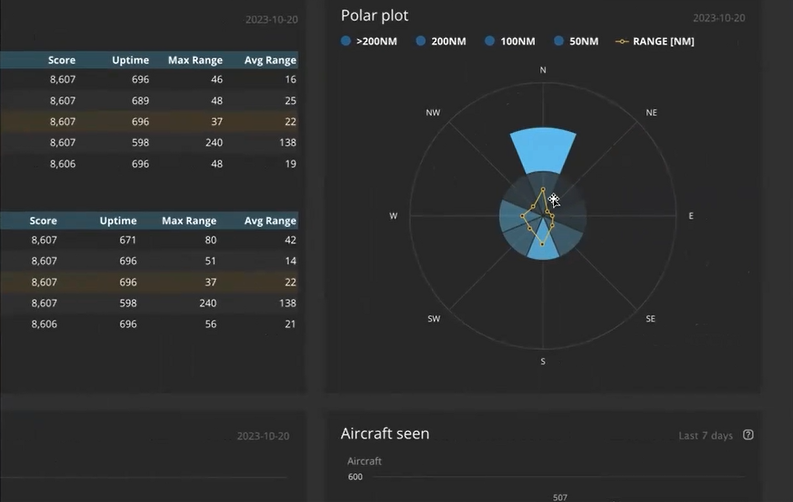793x502 pixels.
Task: Sort the upper table by Score header
Action: (61, 60)
